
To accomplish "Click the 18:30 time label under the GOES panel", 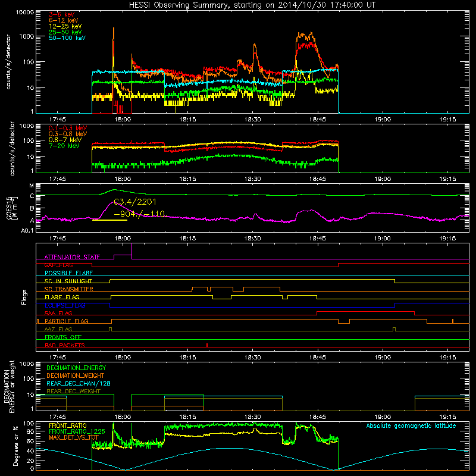I will coord(252,239).
